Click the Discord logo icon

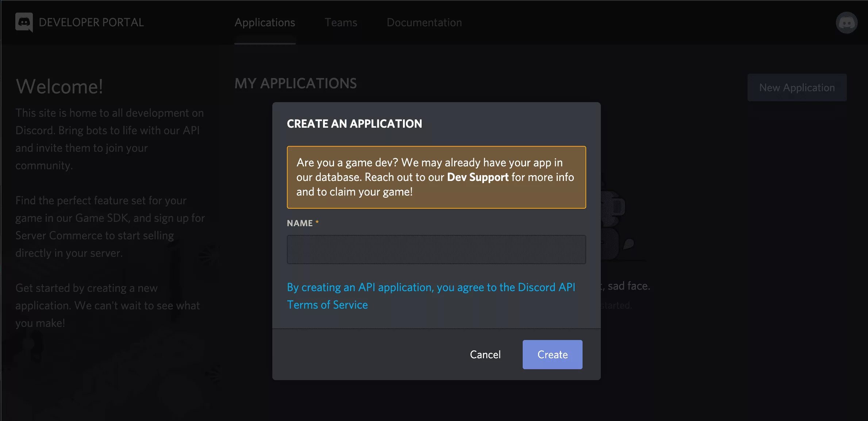point(24,22)
